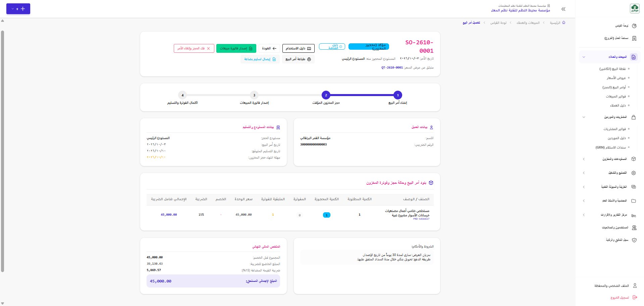Open price quotations (عروض الأسعار) menu item
The width and height of the screenshot is (644, 306).
click(616, 78)
